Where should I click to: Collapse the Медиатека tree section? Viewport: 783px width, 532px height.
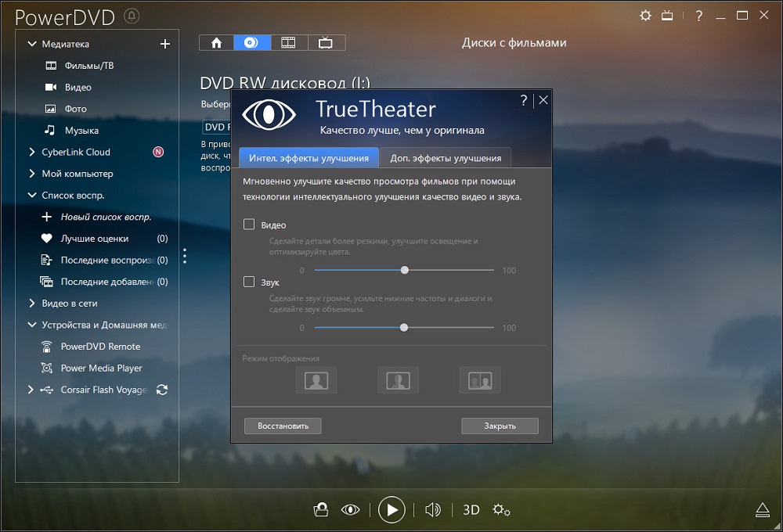pos(32,45)
